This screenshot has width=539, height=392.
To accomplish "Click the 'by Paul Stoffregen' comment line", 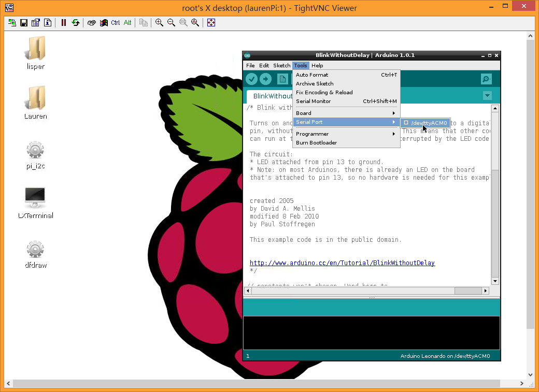I will tap(282, 224).
